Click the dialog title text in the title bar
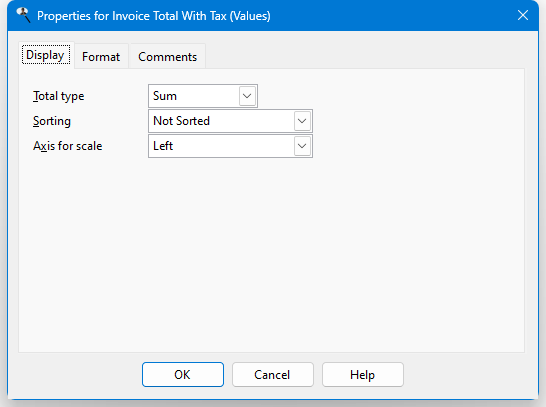Screen dimensions: 546x407 154,16
